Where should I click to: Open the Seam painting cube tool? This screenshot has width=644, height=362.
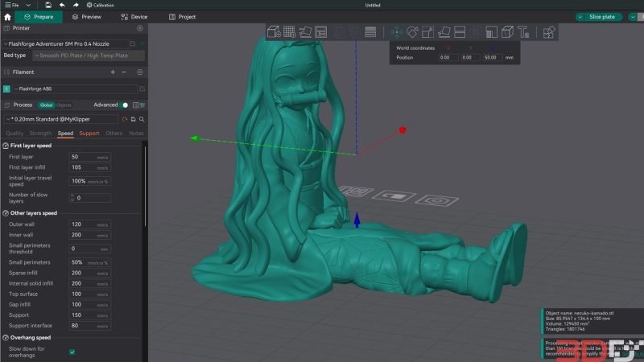(x=507, y=31)
